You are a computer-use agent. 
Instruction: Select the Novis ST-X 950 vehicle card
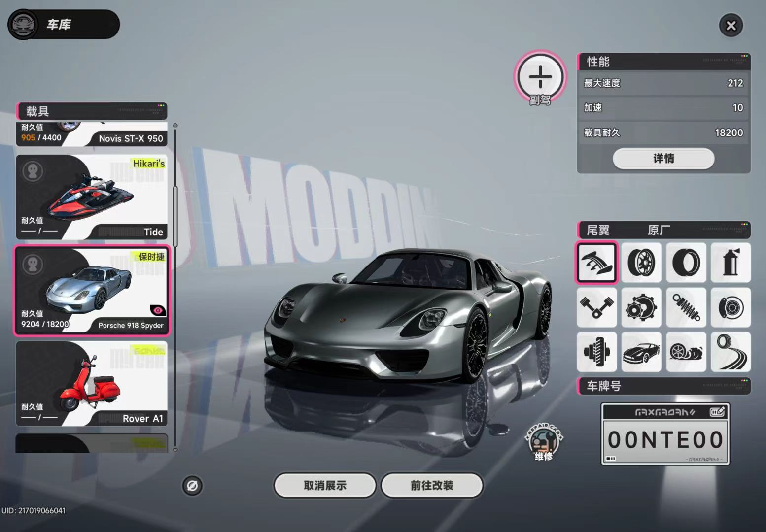point(92,134)
